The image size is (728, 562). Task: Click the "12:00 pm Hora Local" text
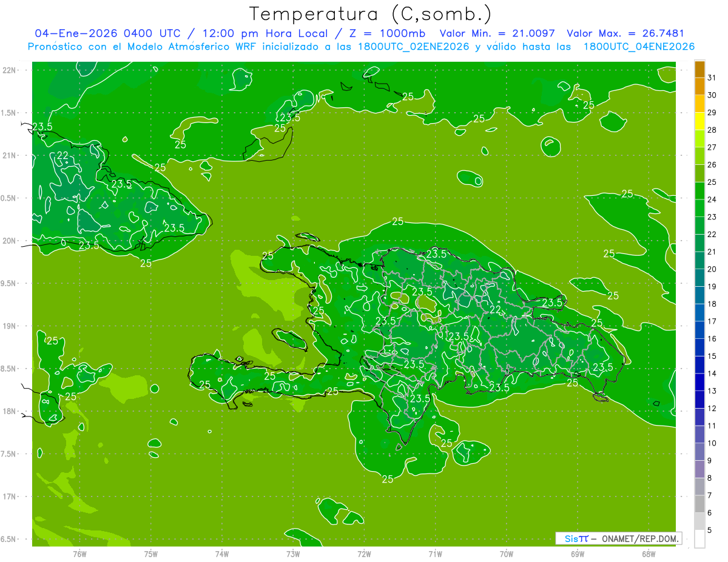tap(265, 34)
